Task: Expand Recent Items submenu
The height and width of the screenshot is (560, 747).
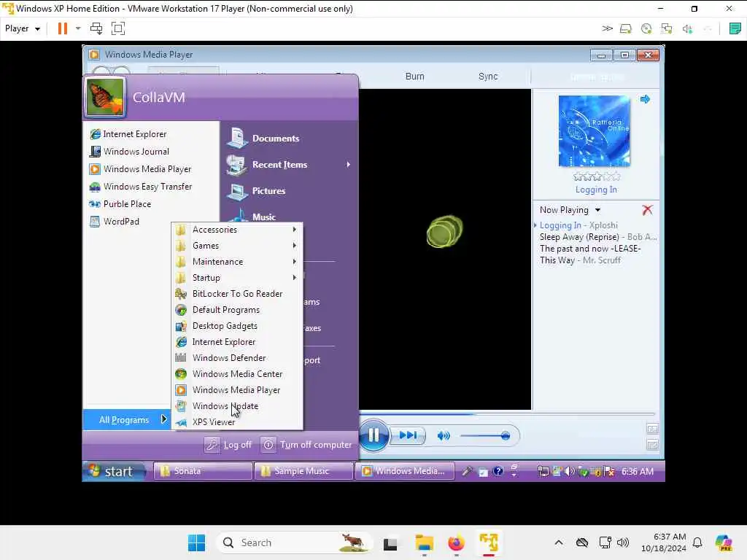Action: coord(289,164)
